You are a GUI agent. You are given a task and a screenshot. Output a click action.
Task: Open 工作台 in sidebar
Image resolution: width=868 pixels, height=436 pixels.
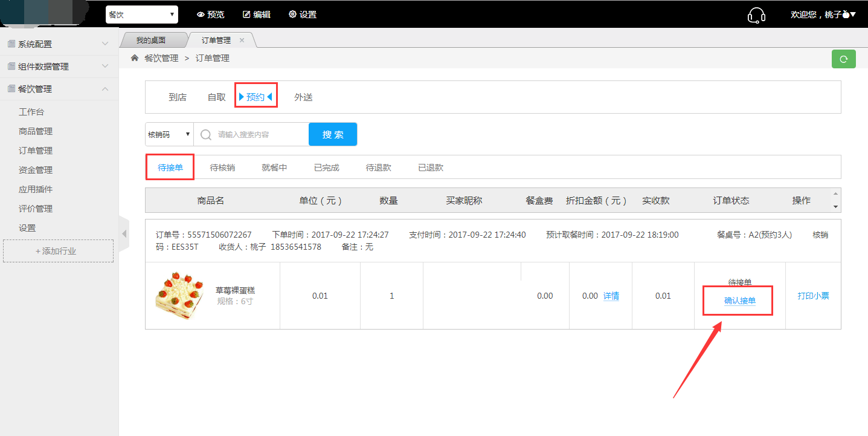(x=31, y=112)
